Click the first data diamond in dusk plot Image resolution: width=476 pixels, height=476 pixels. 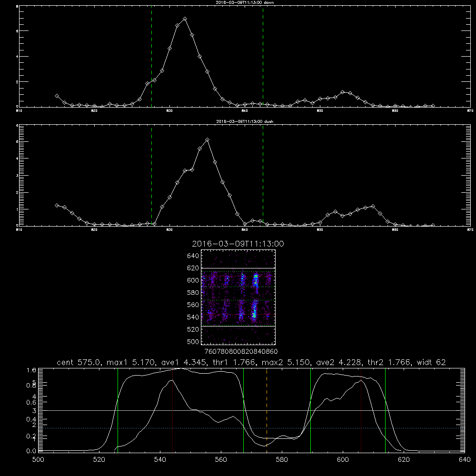(57, 205)
